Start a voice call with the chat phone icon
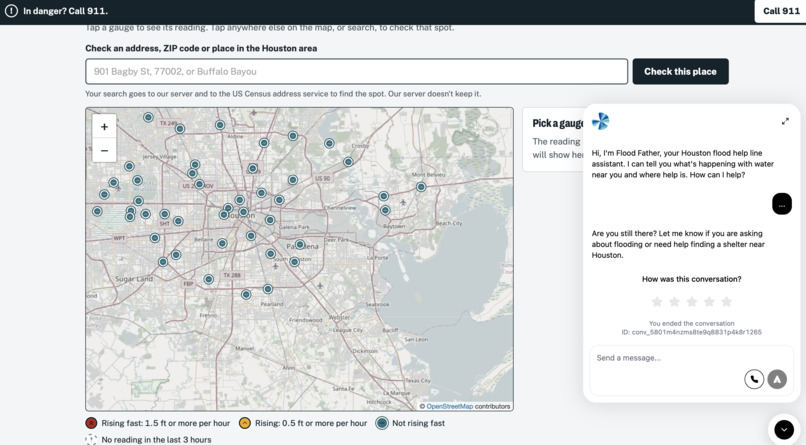 [x=754, y=379]
